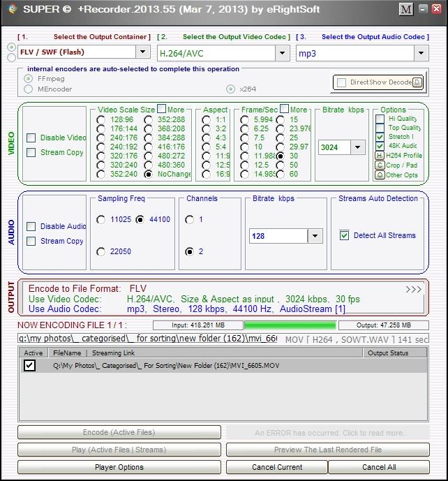Click the M menu button in title bar

[x=406, y=10]
